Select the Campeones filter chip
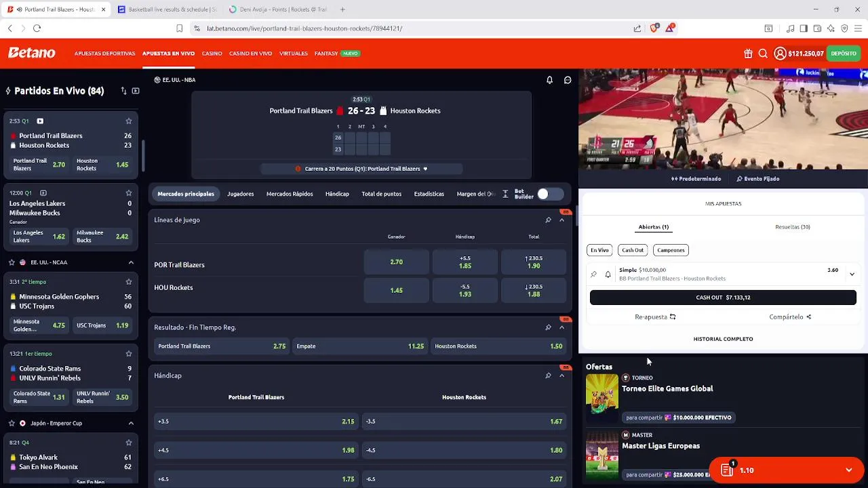Image resolution: width=868 pixels, height=488 pixels. pos(671,250)
